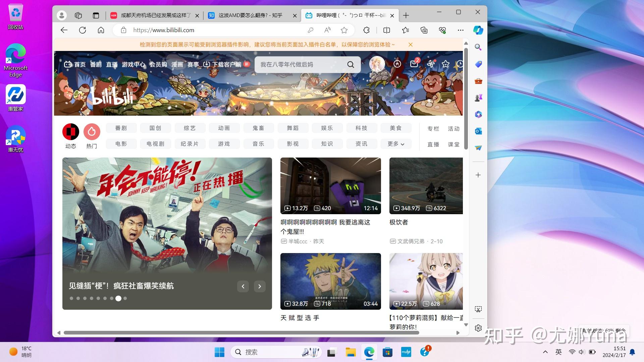The height and width of the screenshot is (362, 644).
Task: Click the search magnifier in Bilibili search box
Action: [351, 64]
